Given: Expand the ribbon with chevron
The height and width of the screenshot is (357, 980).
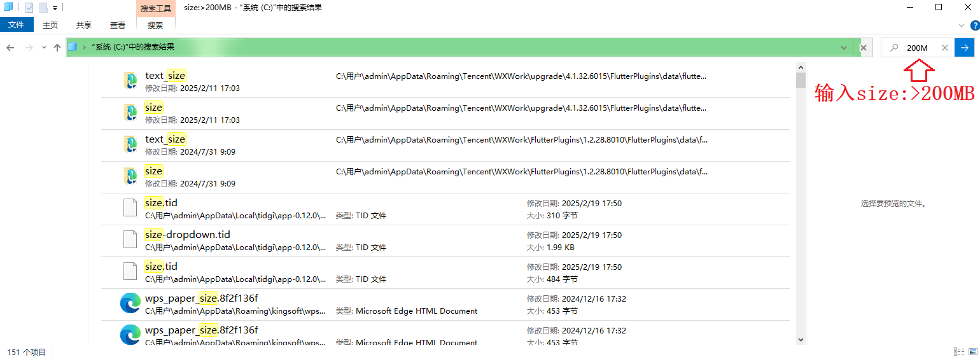Looking at the screenshot, I should 962,25.
